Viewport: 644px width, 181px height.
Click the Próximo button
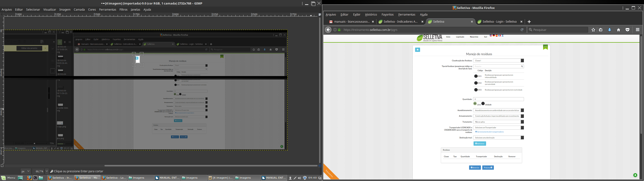(488, 168)
